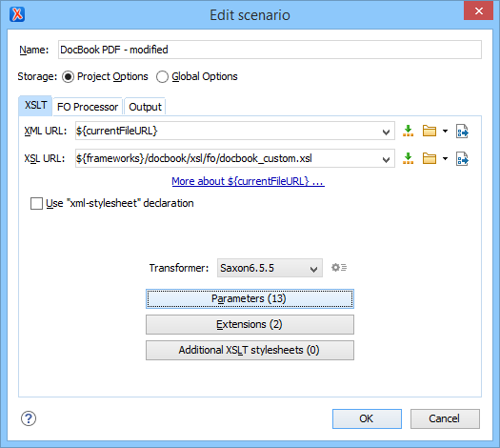
Task: Open transformer advanced options gear
Action: (339, 268)
